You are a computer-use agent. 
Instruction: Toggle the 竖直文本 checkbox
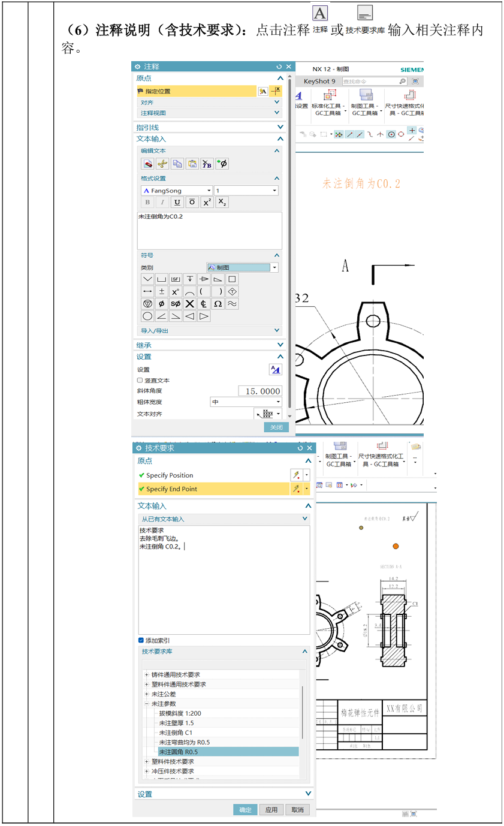140,380
